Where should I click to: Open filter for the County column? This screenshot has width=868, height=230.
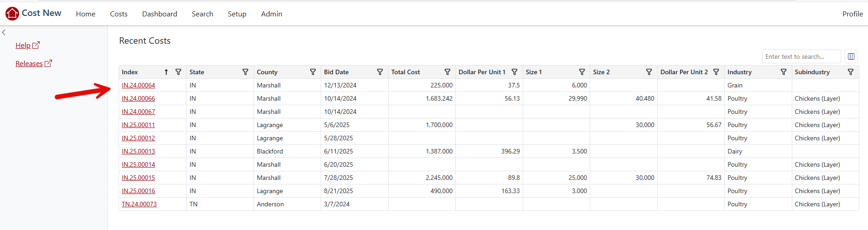313,72
